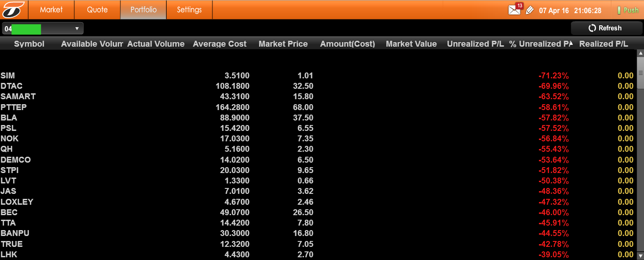The width and height of the screenshot is (644, 260).
Task: Open the mail inbox with 13 unread
Action: pyautogui.click(x=515, y=10)
